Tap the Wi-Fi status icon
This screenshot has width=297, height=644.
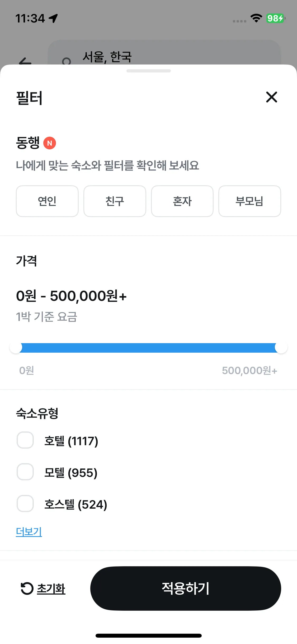coord(256,18)
